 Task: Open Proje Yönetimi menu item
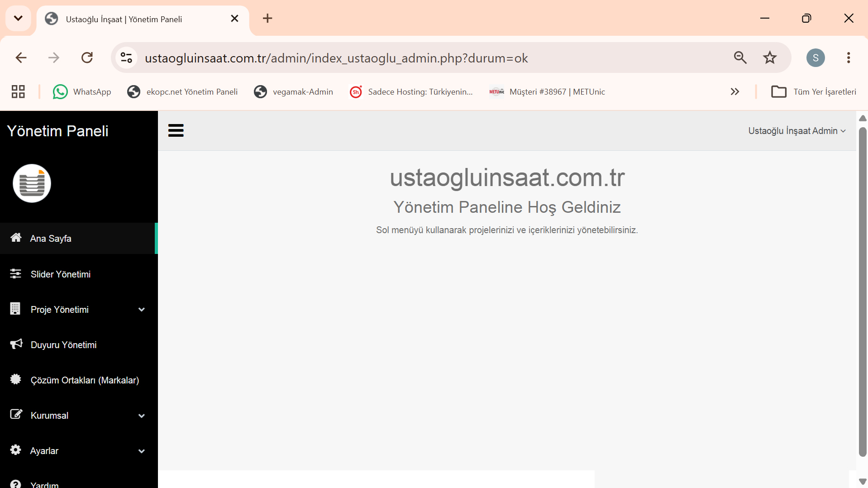tap(79, 310)
